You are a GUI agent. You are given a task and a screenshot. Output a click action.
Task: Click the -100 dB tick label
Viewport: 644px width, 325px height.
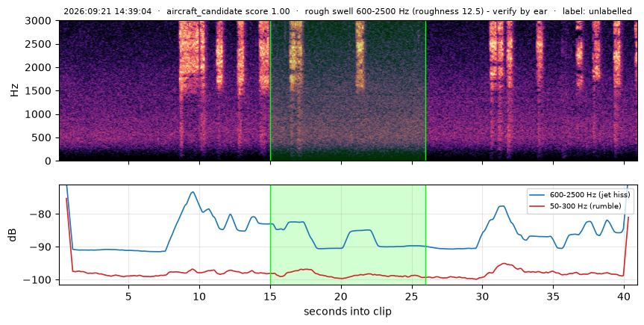(x=39, y=279)
